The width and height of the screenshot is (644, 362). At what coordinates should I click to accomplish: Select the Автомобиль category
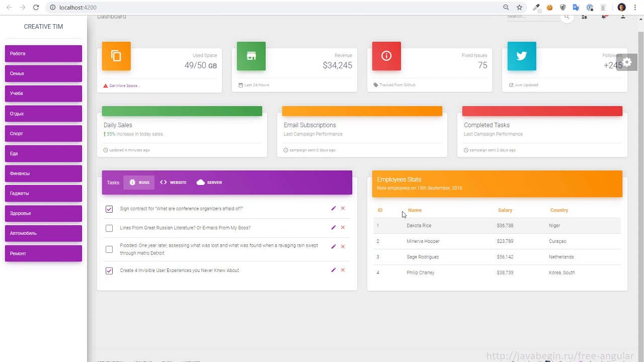pos(43,233)
